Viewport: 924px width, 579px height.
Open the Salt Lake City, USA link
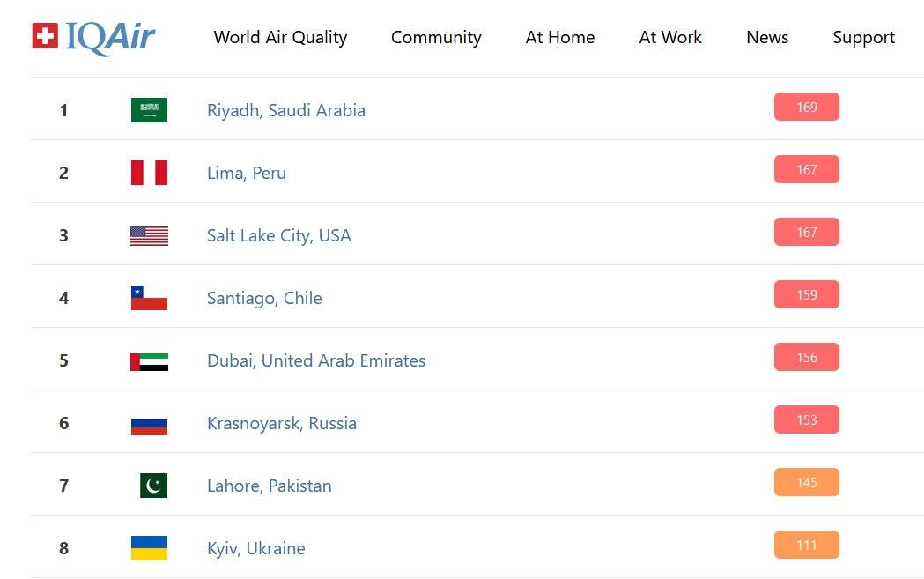coord(278,235)
